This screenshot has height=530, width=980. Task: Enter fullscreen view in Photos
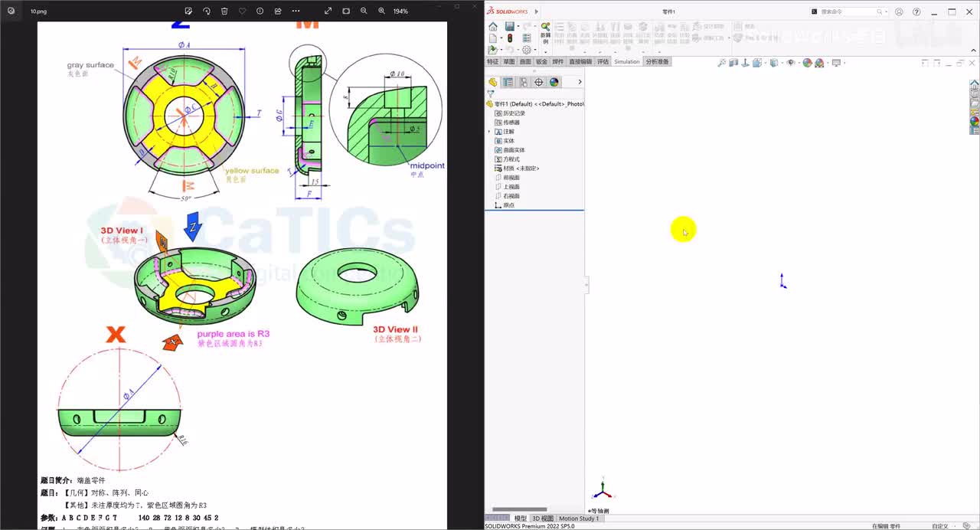328,11
